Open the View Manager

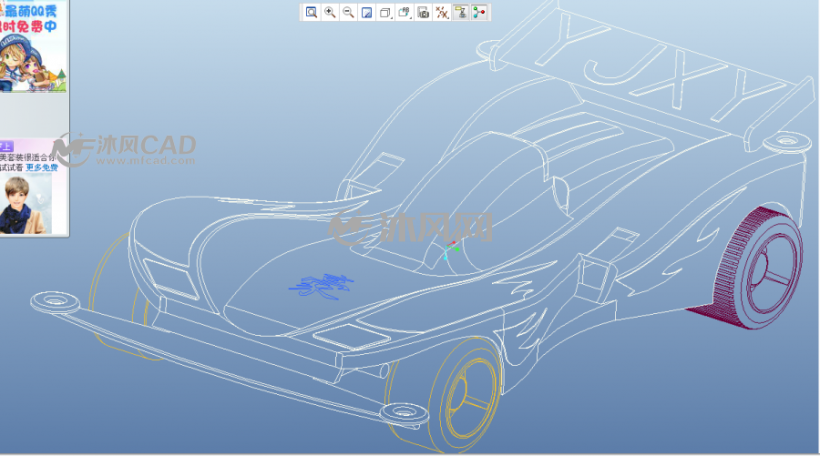(423, 13)
